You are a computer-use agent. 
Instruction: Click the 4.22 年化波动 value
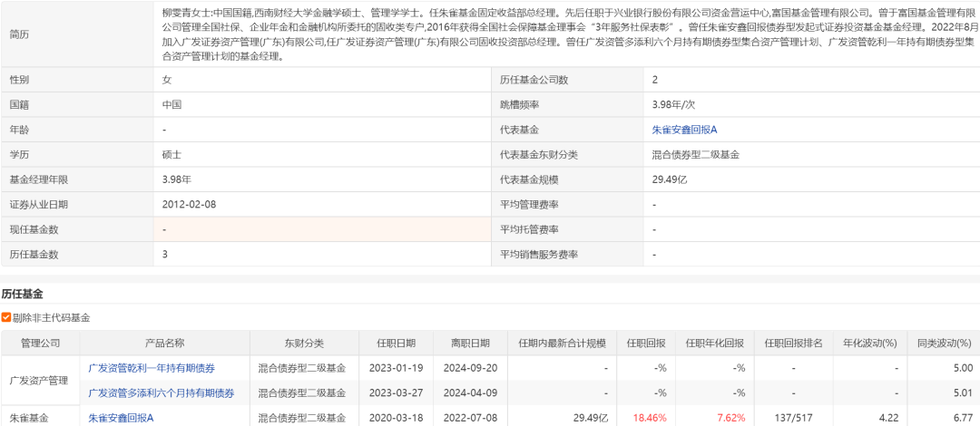click(x=889, y=418)
